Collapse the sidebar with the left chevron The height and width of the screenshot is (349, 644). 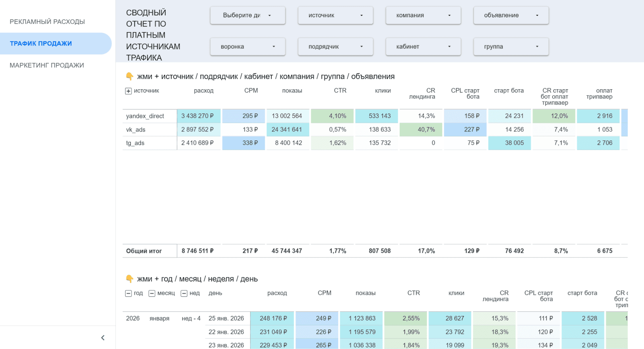pos(103,338)
